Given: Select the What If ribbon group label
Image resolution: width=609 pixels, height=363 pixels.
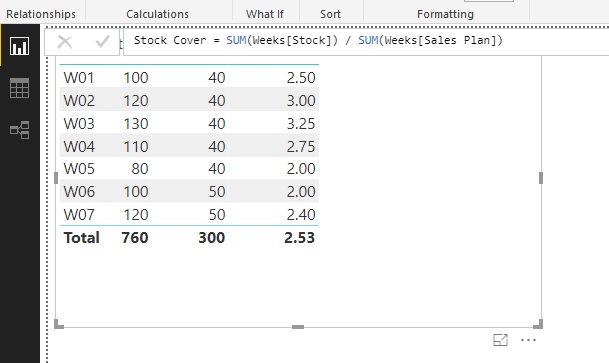Looking at the screenshot, I should pos(264,14).
